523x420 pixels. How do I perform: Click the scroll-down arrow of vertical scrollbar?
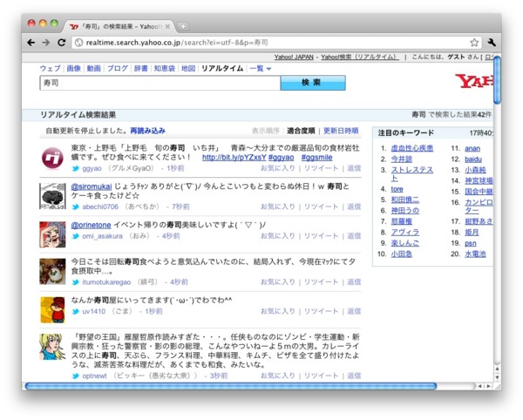pyautogui.click(x=497, y=377)
